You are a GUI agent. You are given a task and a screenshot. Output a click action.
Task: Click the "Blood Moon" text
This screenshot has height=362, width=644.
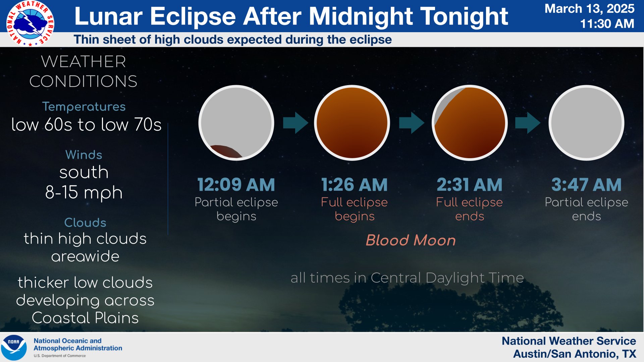(x=411, y=240)
